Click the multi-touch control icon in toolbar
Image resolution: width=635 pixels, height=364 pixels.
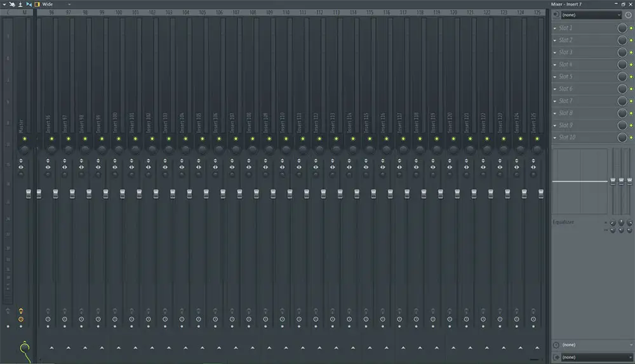[x=12, y=4]
